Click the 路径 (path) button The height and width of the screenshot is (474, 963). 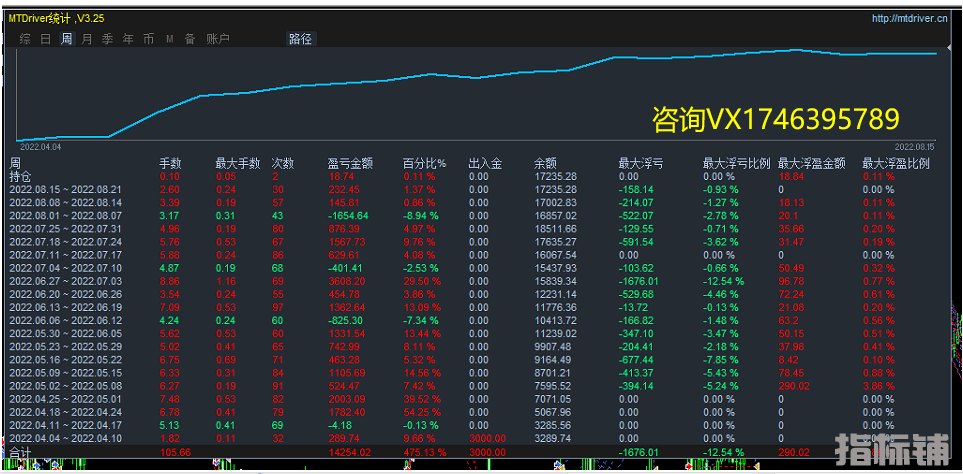(x=300, y=39)
